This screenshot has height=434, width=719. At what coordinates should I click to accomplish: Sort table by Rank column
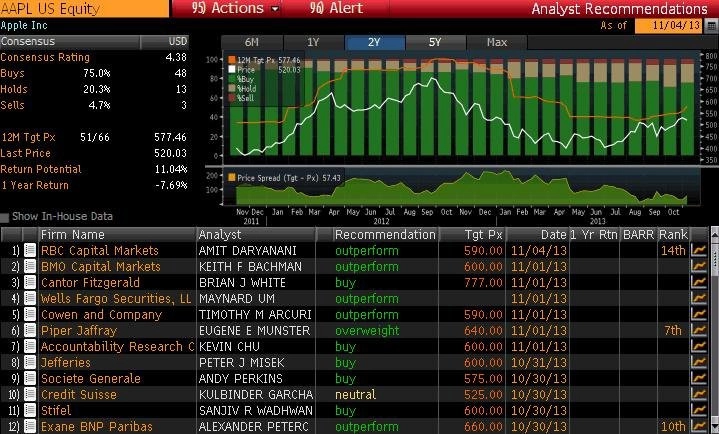tap(673, 234)
